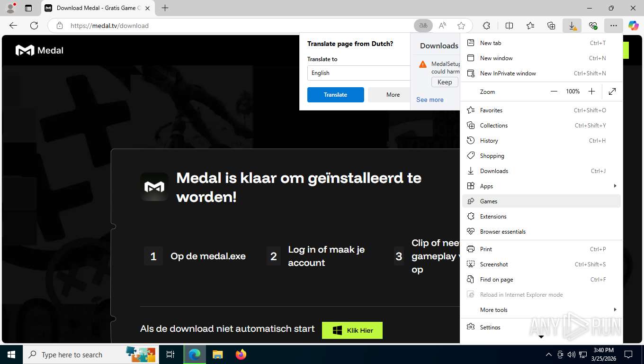Select Extensions menu item
The image size is (644, 364).
541,217
